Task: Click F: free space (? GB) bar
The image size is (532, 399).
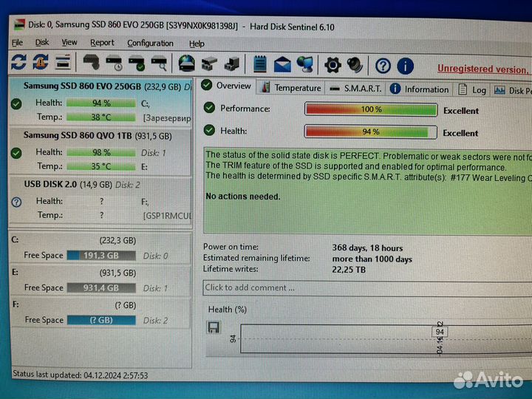Action: pos(101,320)
